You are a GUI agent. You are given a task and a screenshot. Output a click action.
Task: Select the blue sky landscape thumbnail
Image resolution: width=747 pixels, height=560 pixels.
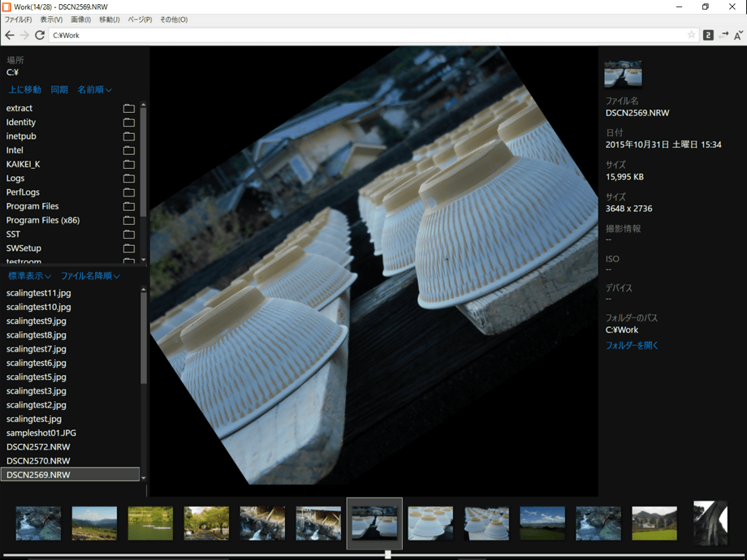tap(542, 523)
